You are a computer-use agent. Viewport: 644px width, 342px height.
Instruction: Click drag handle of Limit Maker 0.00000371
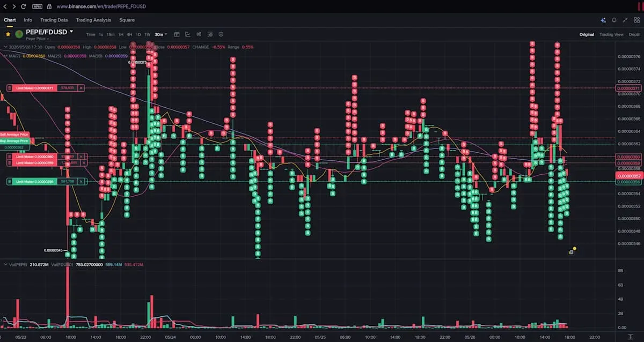point(9,88)
